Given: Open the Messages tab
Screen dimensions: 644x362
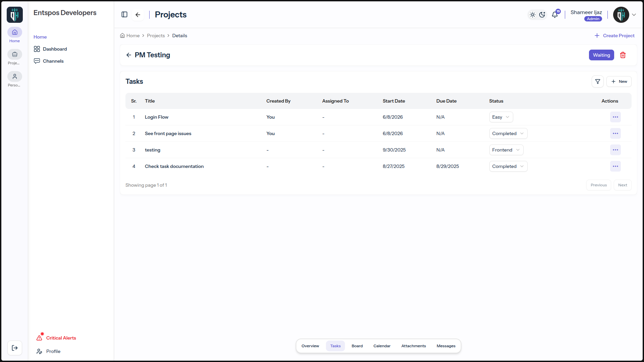Looking at the screenshot, I should click(446, 346).
